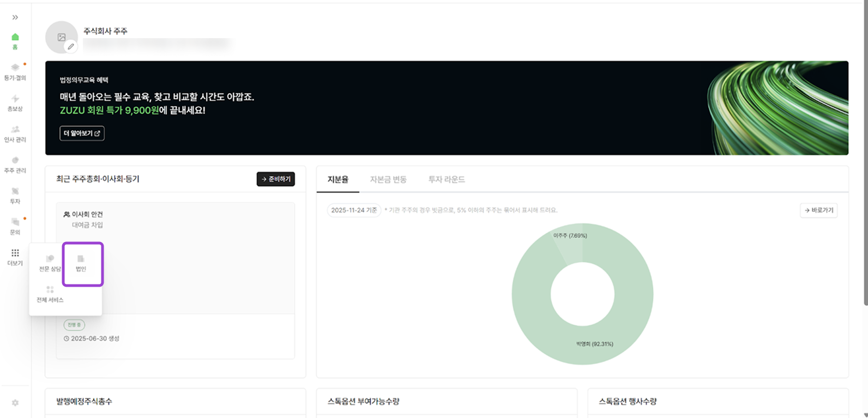Click the 주식회사 주주 company name

pos(105,31)
